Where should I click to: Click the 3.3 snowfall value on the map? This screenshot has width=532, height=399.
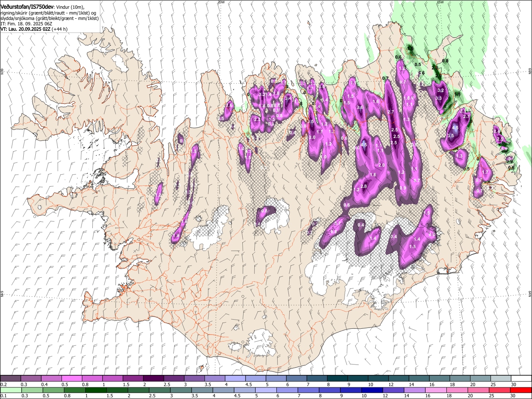coord(438,98)
